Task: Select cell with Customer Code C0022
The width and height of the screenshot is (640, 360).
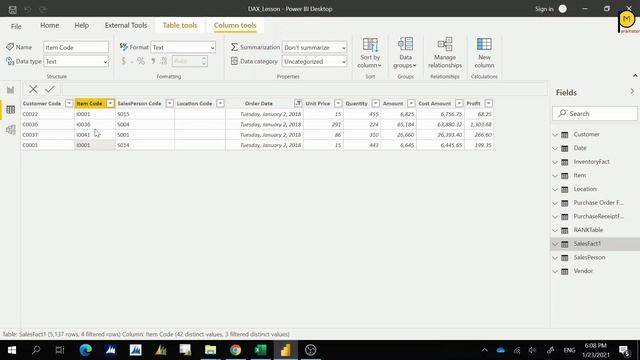Action: point(47,114)
